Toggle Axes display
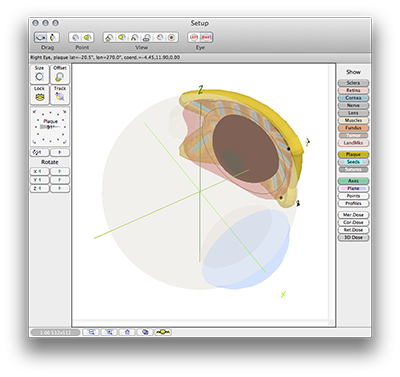 coord(353,181)
